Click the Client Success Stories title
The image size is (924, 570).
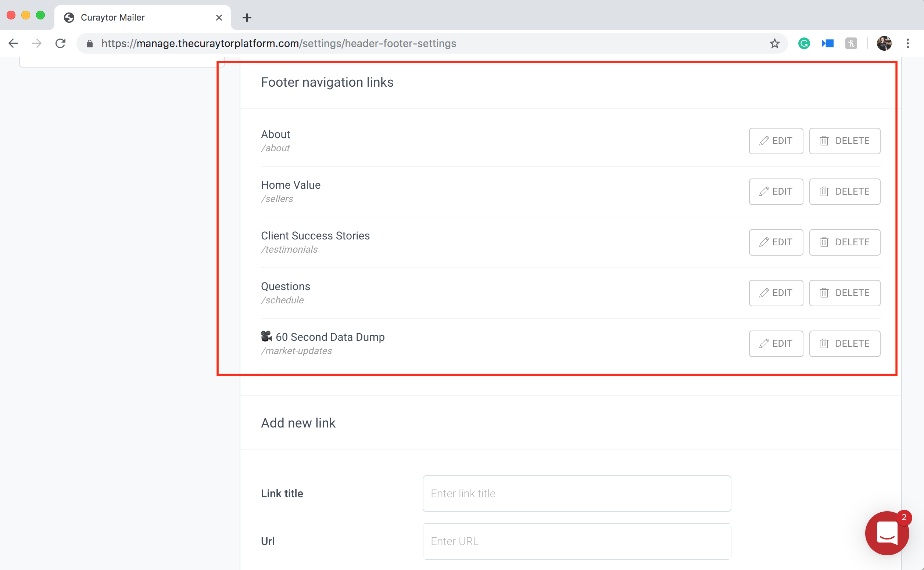click(x=315, y=236)
